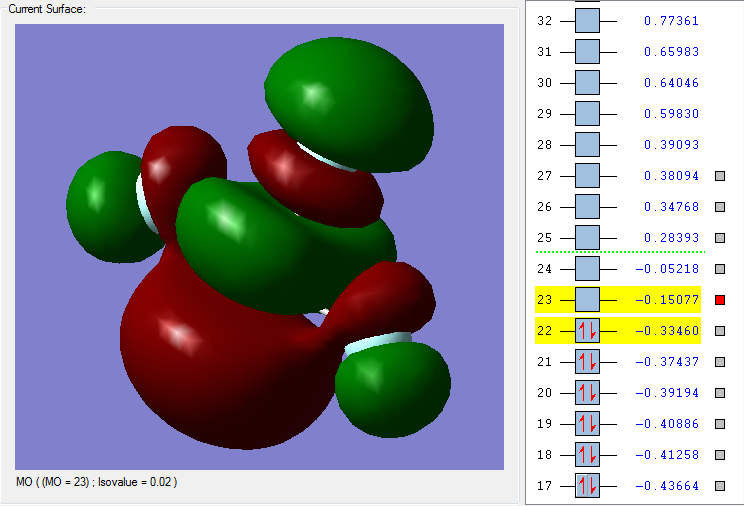The image size is (744, 506).
Task: Select the gray square marker beside -0.41258
Action: point(720,455)
